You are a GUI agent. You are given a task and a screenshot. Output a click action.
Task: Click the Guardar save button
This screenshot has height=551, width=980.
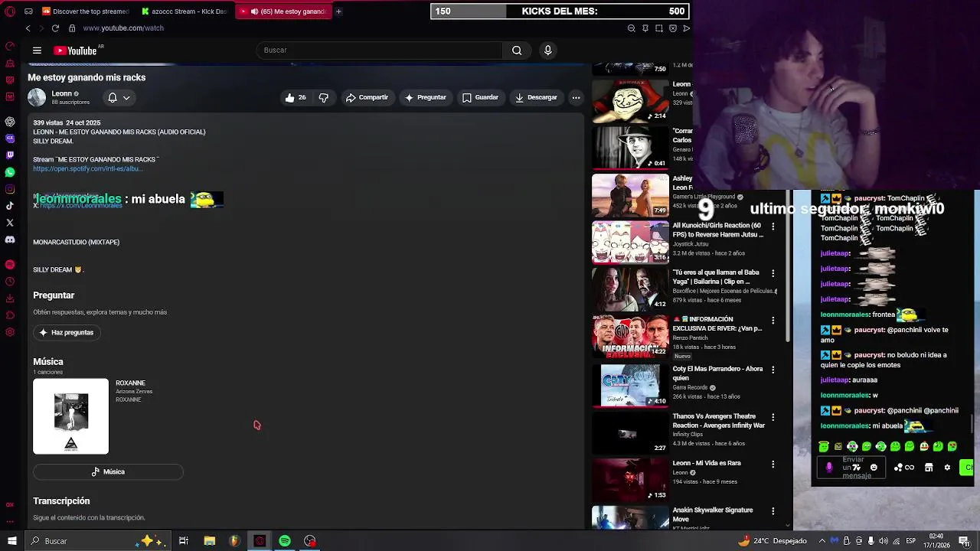481,97
